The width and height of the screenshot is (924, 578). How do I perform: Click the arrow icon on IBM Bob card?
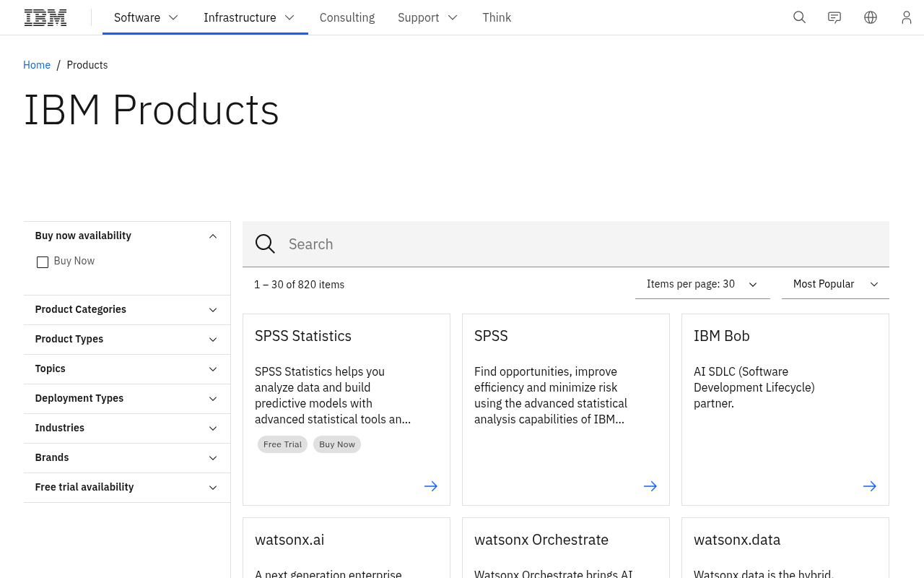click(x=870, y=486)
